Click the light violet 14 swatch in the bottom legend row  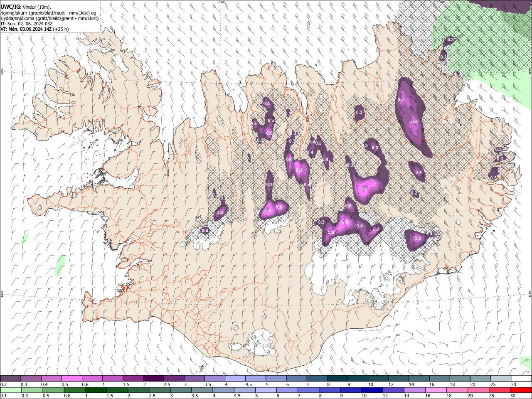point(414,390)
